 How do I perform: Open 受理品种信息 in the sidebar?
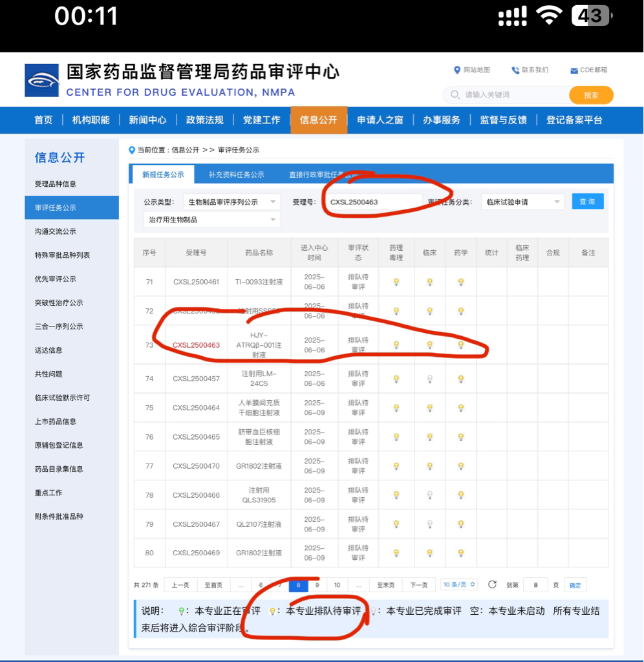coord(56,184)
